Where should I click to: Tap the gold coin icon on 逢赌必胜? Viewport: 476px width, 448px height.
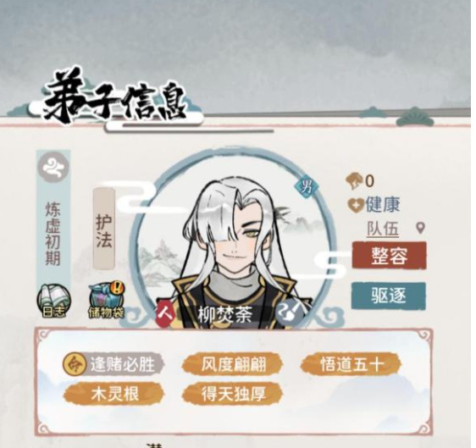coord(73,363)
